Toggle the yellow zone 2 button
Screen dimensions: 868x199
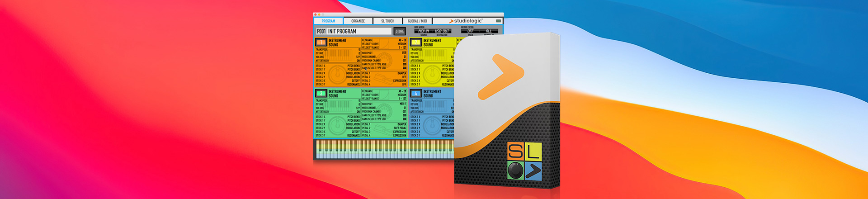416,42
